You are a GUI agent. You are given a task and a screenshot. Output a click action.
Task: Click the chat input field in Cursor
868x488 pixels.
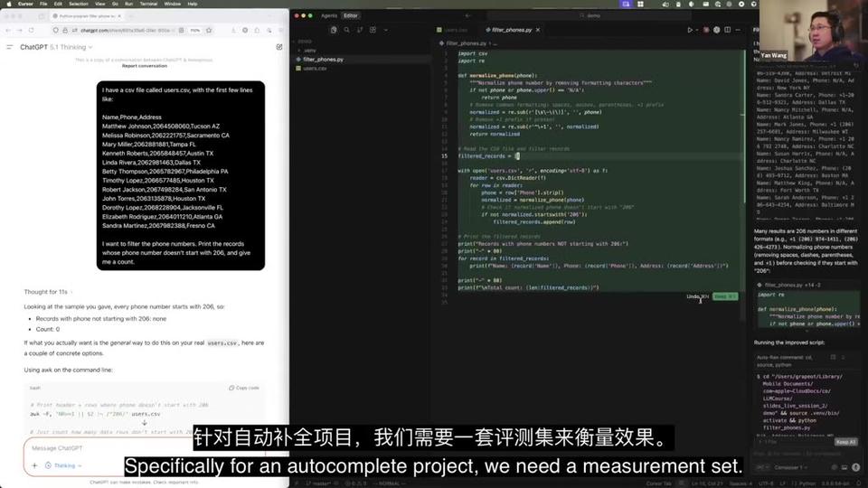806,454
